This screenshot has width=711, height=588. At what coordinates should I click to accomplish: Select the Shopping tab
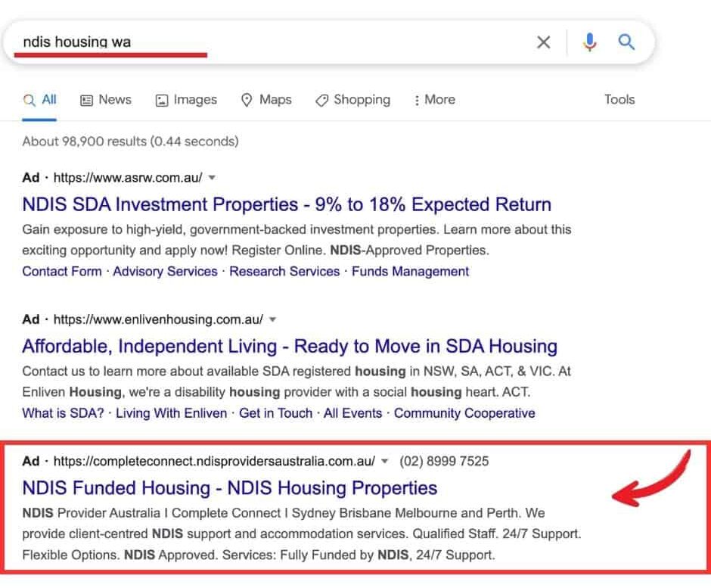click(352, 100)
